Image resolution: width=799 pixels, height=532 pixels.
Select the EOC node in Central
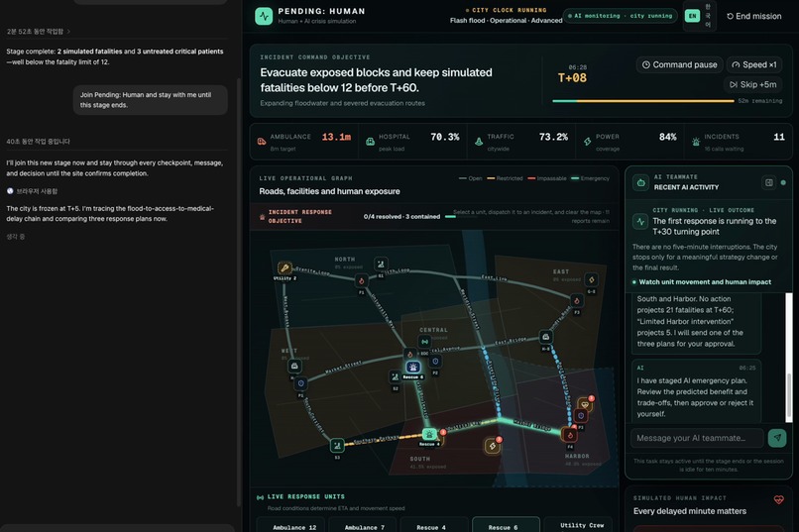(424, 342)
